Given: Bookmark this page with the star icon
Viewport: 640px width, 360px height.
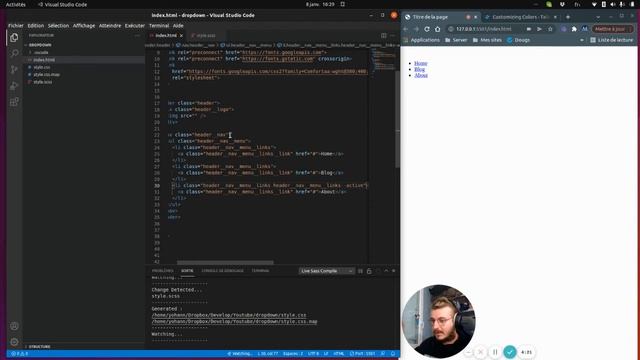Looking at the screenshot, I should (550, 29).
